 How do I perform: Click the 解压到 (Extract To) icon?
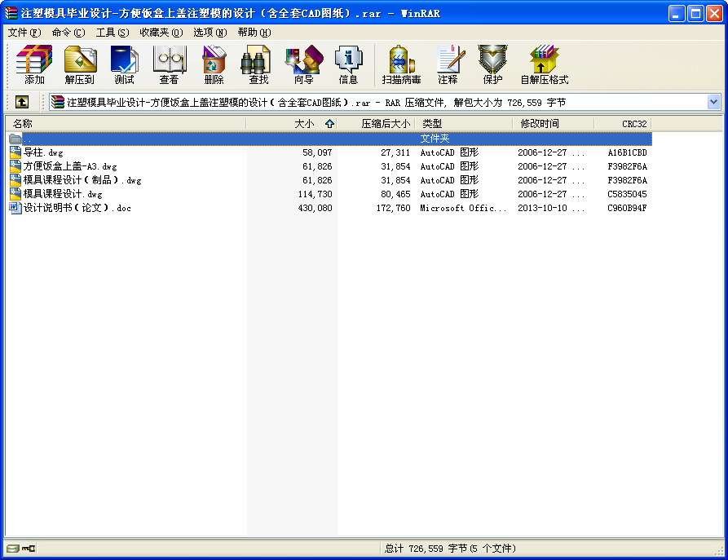80,65
